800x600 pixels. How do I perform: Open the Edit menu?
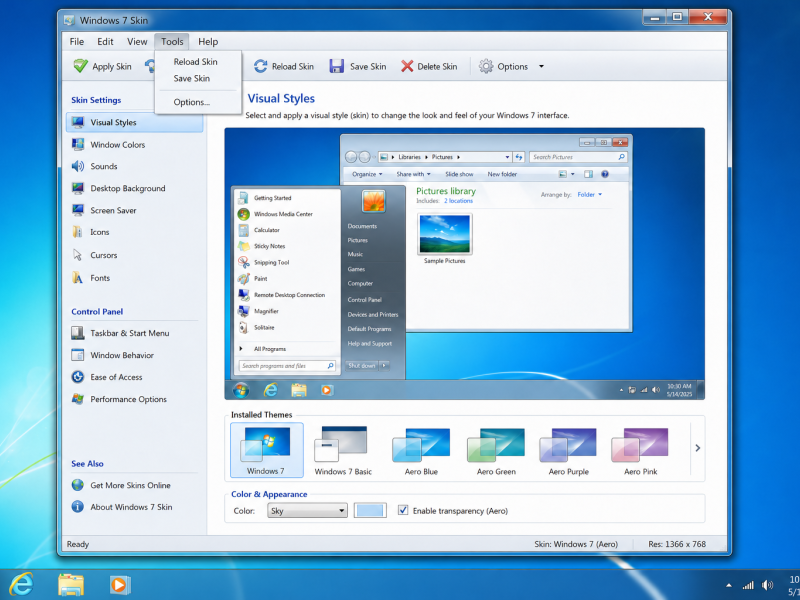[105, 42]
